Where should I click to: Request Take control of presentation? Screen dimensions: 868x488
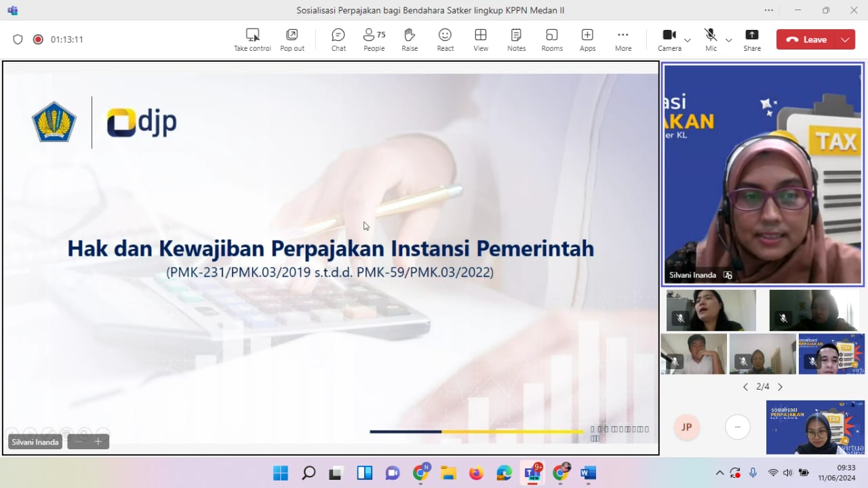click(x=252, y=39)
